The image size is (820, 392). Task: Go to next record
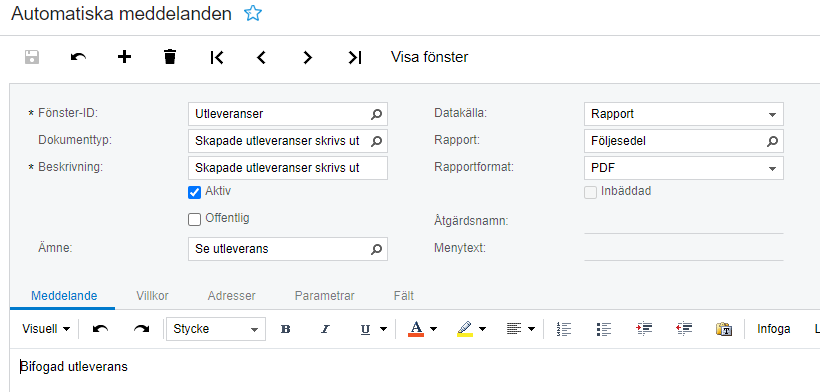click(x=308, y=57)
